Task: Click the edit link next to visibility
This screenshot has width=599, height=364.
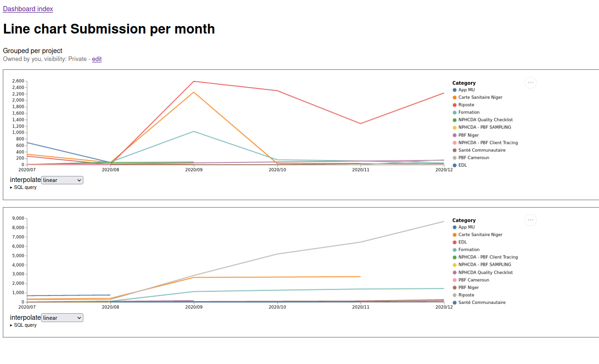Action: 97,59
